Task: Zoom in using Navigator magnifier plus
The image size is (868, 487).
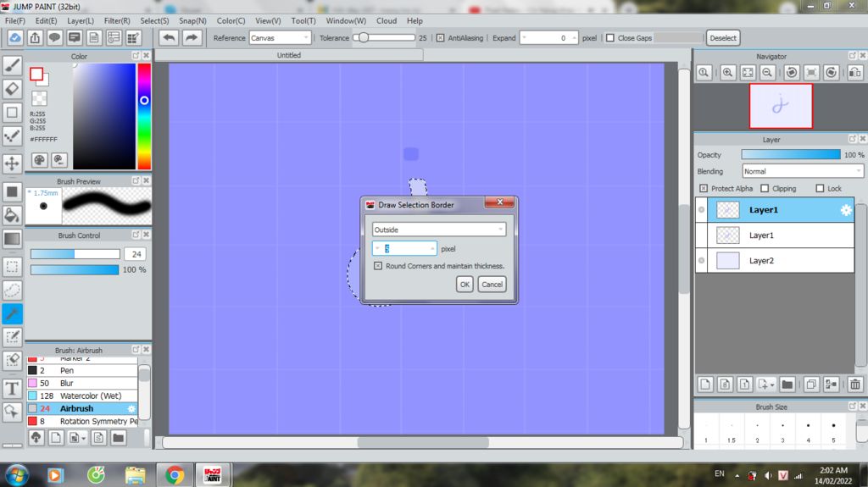Action: click(x=727, y=73)
